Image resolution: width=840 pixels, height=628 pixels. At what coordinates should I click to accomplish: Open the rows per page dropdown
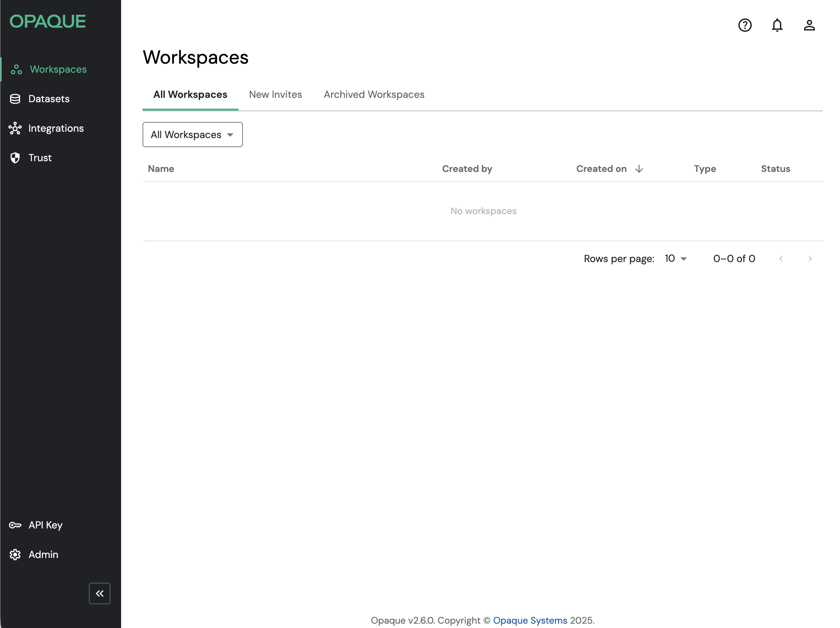coord(676,259)
